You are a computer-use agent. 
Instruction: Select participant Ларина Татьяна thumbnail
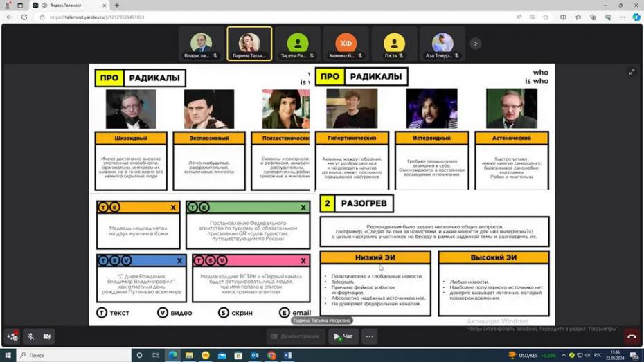tap(249, 44)
